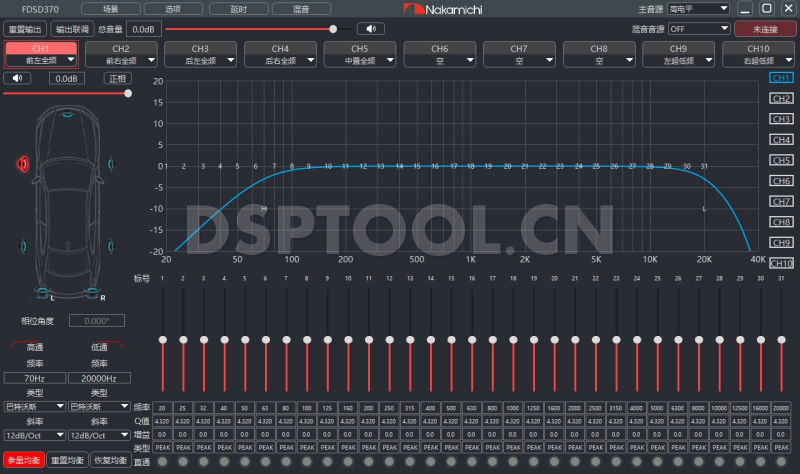Screen dimensions: 800x474
Task: Toggle CH2 curve visibility on graph
Action: point(781,98)
